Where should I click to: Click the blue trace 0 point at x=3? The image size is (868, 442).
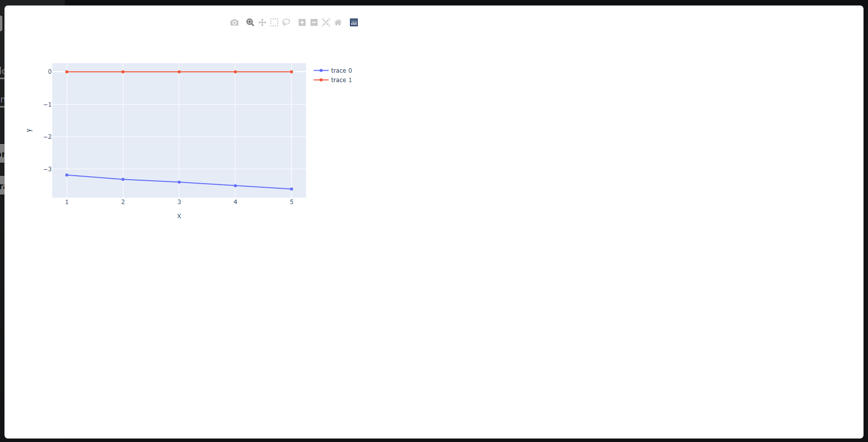click(x=179, y=182)
